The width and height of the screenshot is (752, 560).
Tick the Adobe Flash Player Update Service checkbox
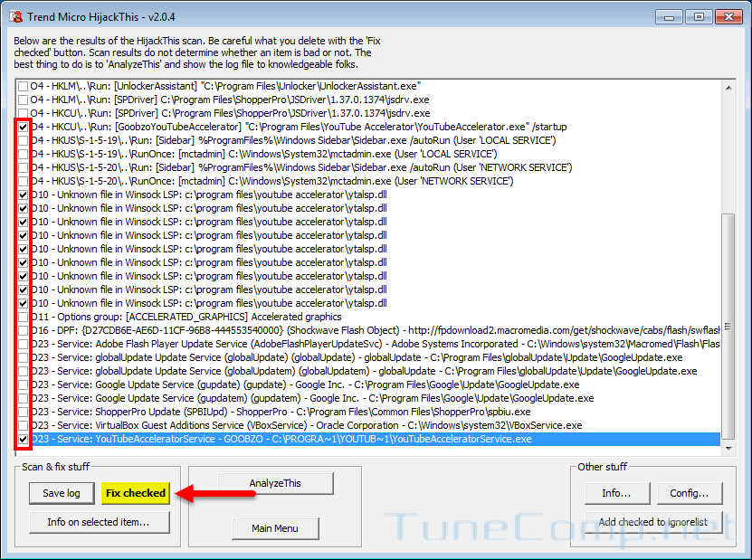coord(23,344)
